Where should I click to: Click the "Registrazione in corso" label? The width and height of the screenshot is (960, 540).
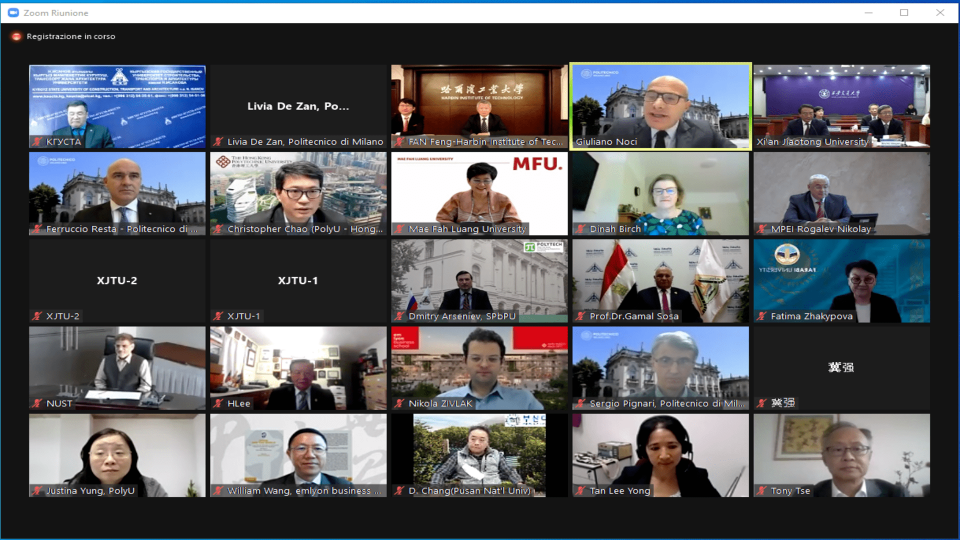pos(71,36)
